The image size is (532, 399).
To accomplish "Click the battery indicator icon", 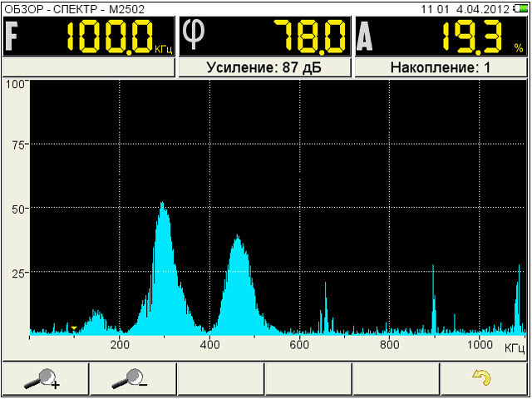I will tap(520, 7).
